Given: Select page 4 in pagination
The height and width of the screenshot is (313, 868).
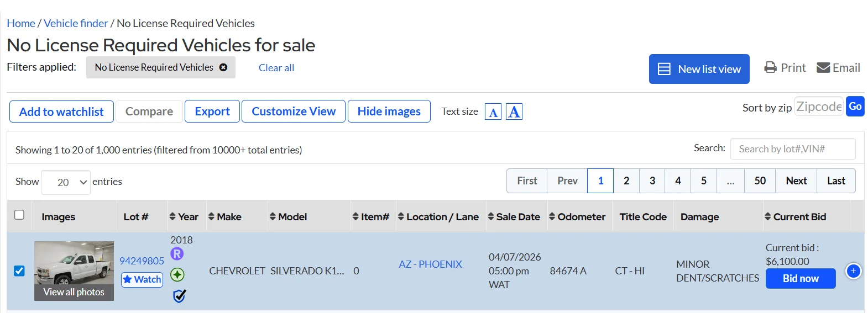Looking at the screenshot, I should coord(678,181).
